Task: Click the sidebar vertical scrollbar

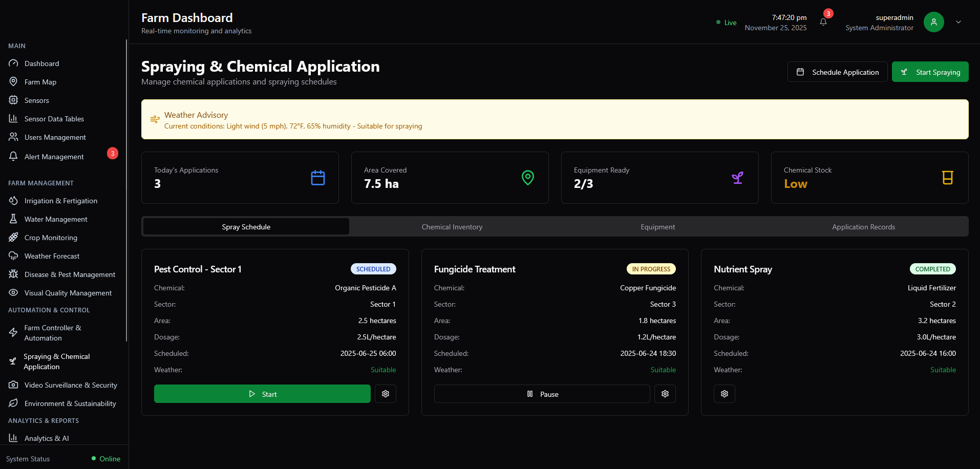Action: click(126, 190)
